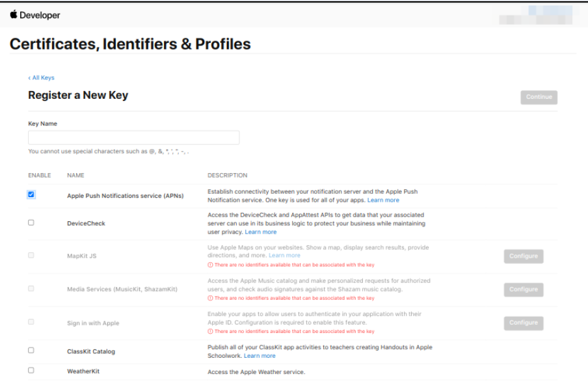The width and height of the screenshot is (588, 391).
Task: Toggle the MapKit JS checkbox
Action: [x=31, y=255]
